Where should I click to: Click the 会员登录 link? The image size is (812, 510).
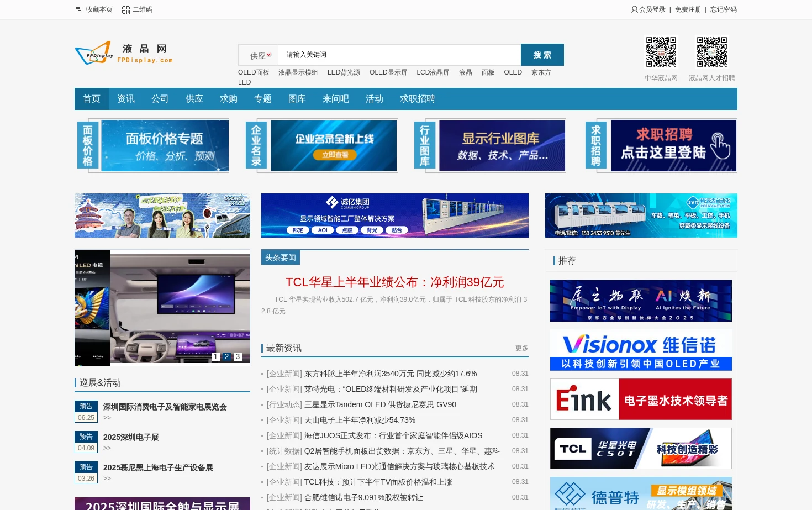coord(652,9)
